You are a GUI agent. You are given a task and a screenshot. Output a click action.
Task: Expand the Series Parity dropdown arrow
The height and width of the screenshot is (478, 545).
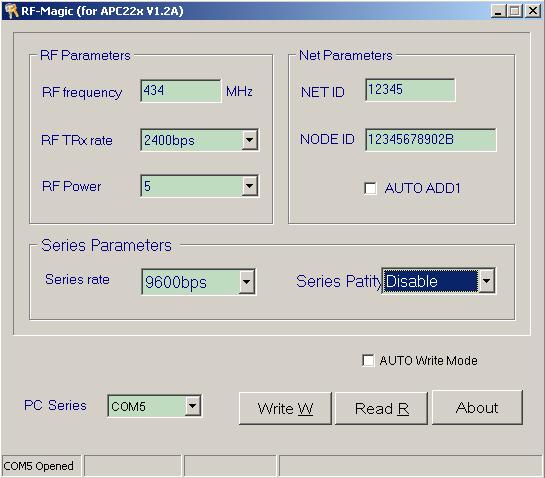pos(487,281)
